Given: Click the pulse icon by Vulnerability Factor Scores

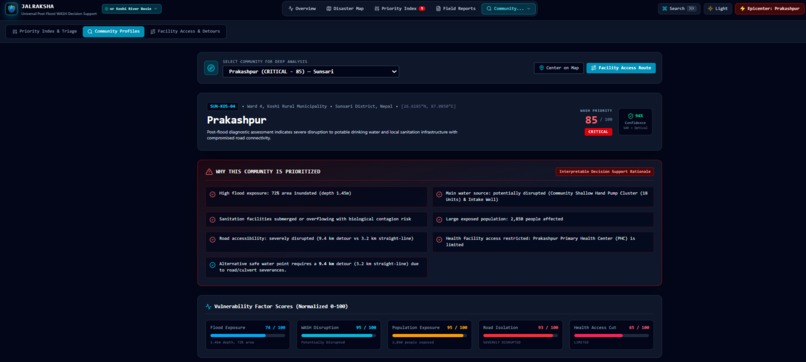Looking at the screenshot, I should pos(209,306).
